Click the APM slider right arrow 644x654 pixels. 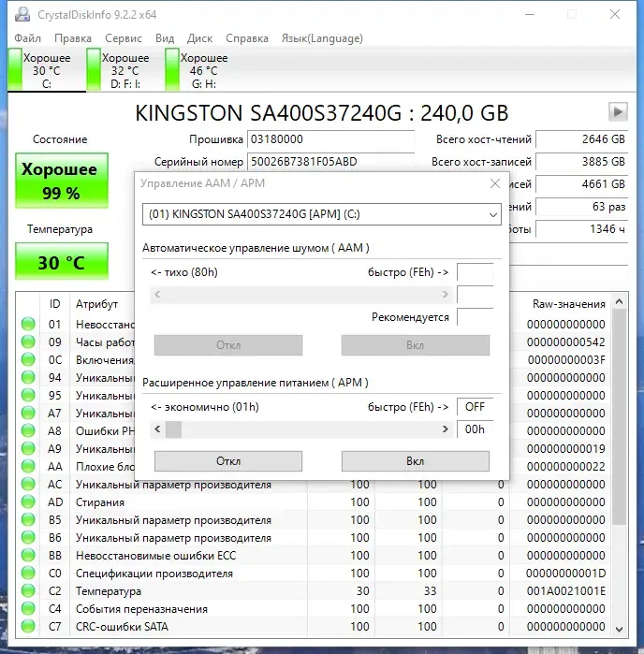446,429
